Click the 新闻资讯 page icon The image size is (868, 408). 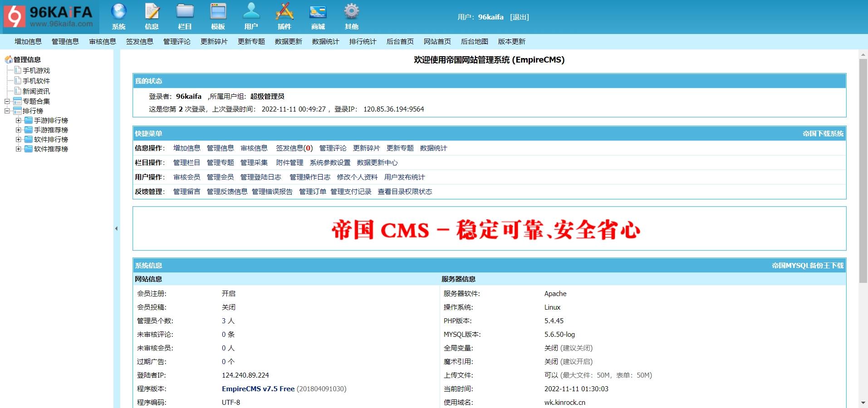click(x=18, y=91)
